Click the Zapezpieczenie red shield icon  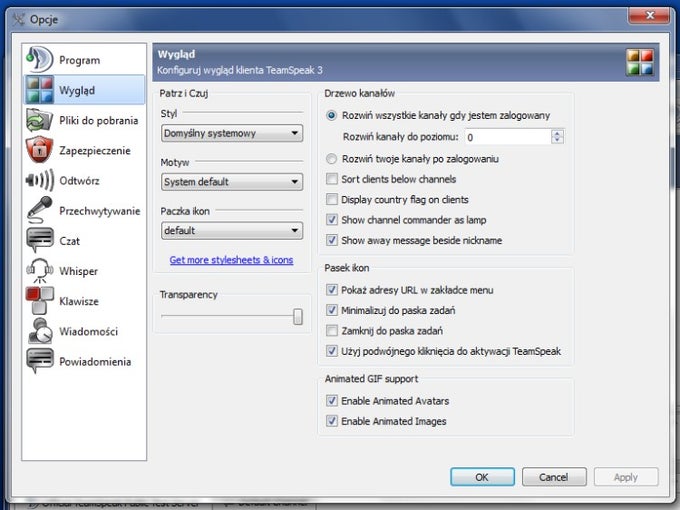pos(39,150)
